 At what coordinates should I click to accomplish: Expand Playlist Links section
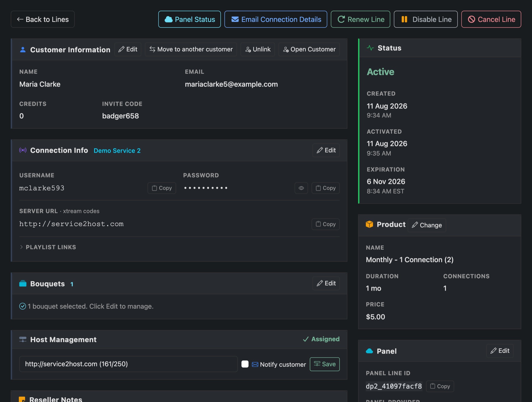(48, 247)
